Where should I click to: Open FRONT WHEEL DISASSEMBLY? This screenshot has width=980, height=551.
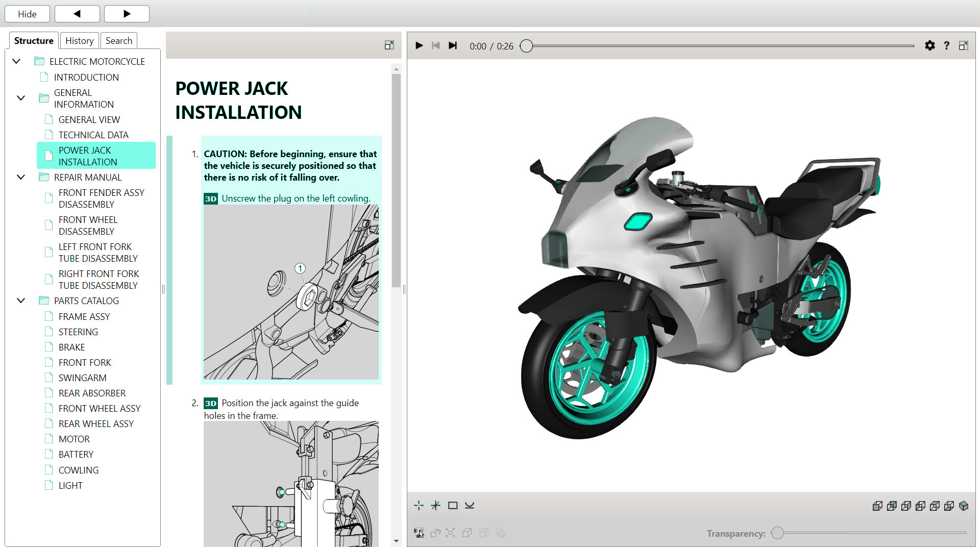tap(88, 226)
